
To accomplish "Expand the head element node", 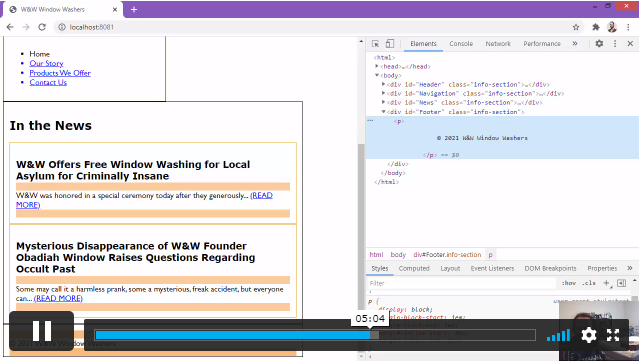I will (x=377, y=66).
